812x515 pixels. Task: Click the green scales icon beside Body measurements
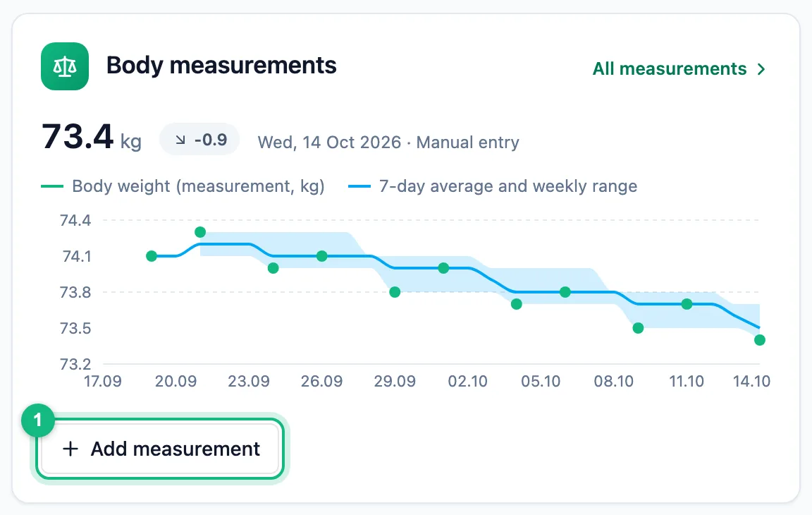click(x=65, y=66)
